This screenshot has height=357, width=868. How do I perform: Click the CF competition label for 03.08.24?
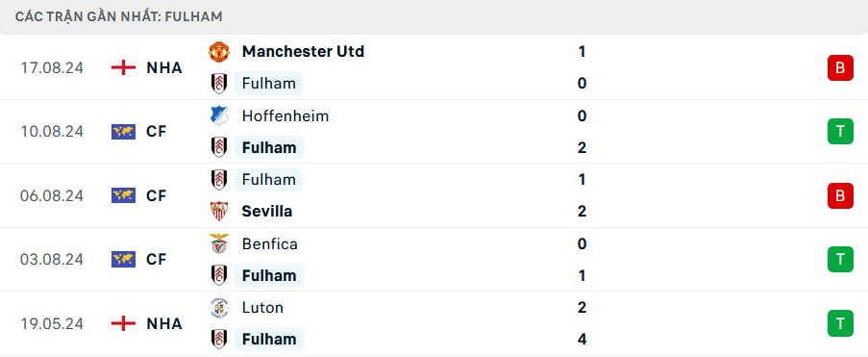click(x=156, y=260)
